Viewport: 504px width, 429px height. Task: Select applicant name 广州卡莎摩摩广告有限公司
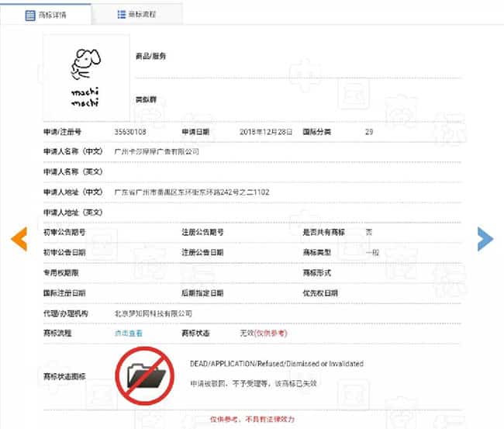click(157, 151)
